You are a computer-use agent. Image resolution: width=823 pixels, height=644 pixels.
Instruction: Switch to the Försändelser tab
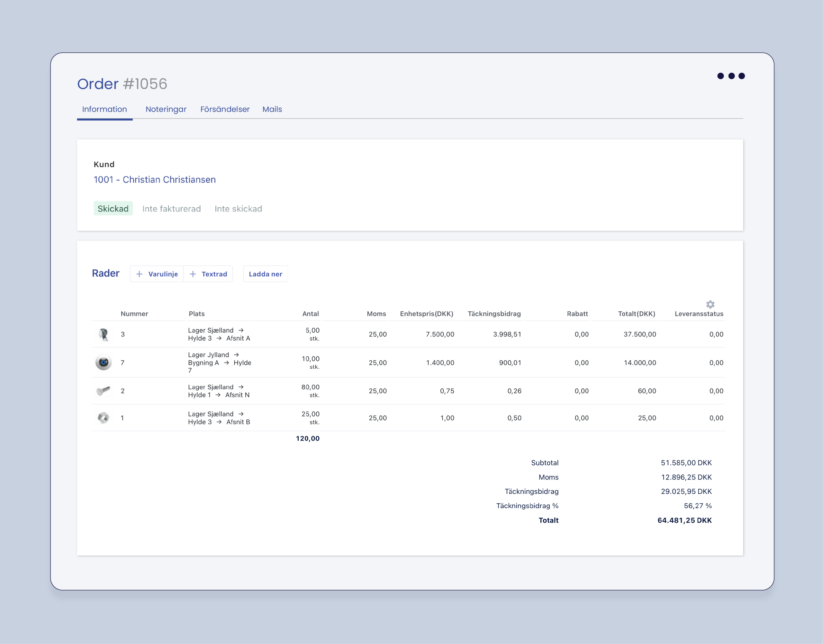click(x=225, y=109)
